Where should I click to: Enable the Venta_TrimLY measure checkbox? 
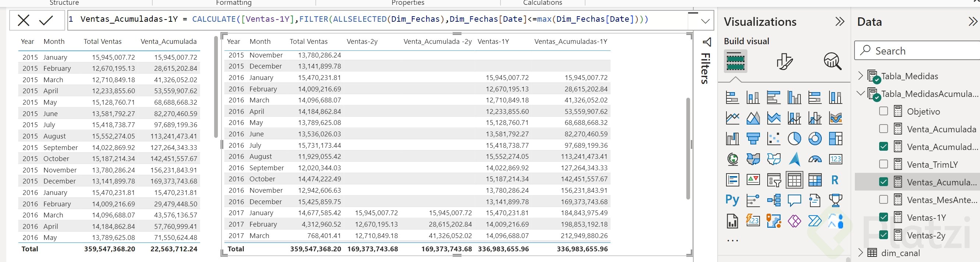883,164
